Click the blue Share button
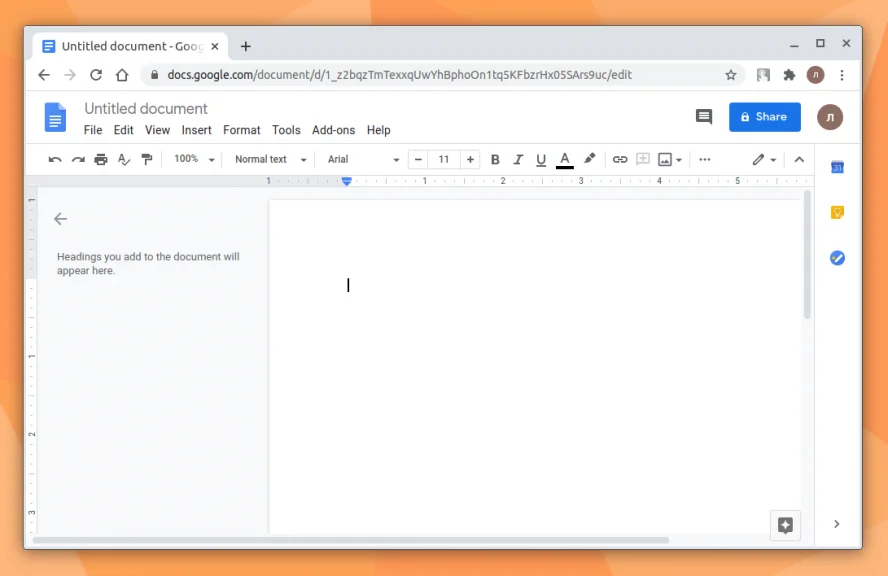The height and width of the screenshot is (576, 888). click(765, 117)
